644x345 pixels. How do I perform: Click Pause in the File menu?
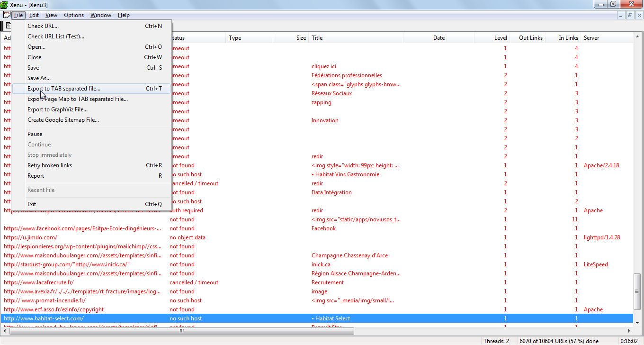pos(35,134)
